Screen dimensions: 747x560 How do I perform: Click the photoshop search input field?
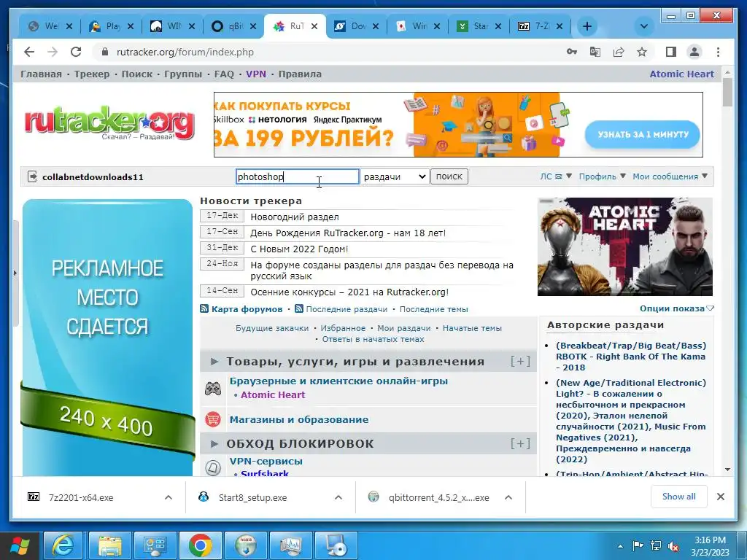[x=298, y=176]
